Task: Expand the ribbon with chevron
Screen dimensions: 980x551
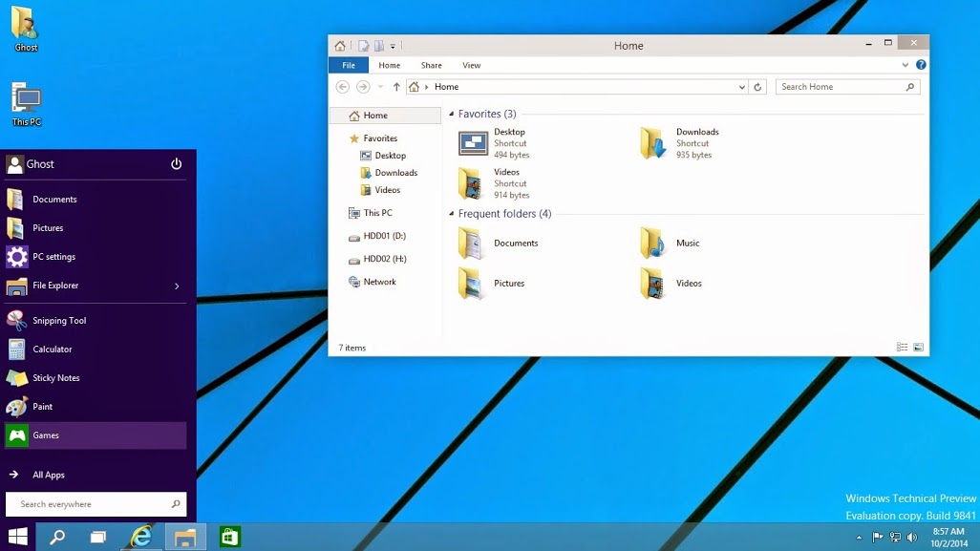Action: 905,65
